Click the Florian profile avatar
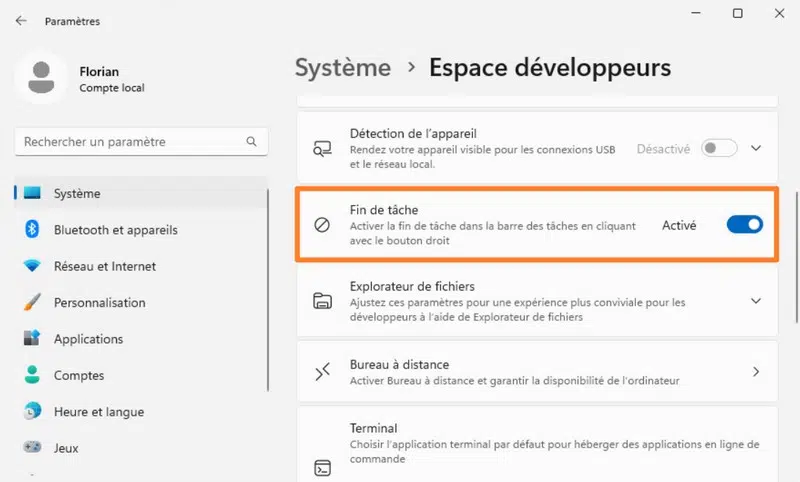 pos(42,79)
